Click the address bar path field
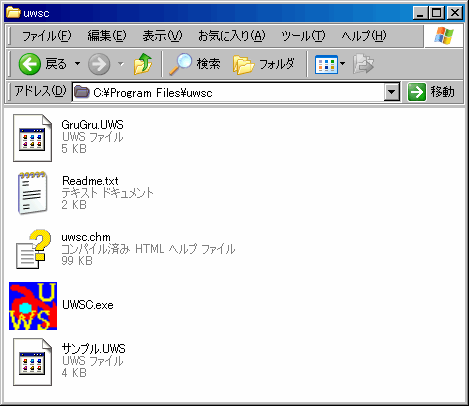The width and height of the screenshot is (469, 406). tap(228, 92)
